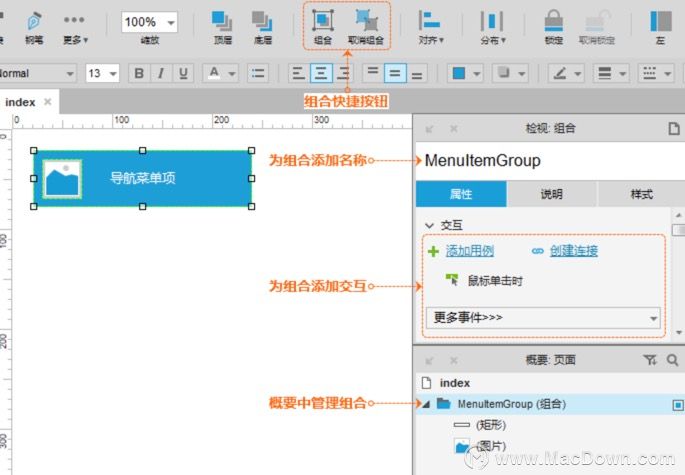The height and width of the screenshot is (475, 685).
Task: Open the Align (对齐) menu
Action: point(431,28)
